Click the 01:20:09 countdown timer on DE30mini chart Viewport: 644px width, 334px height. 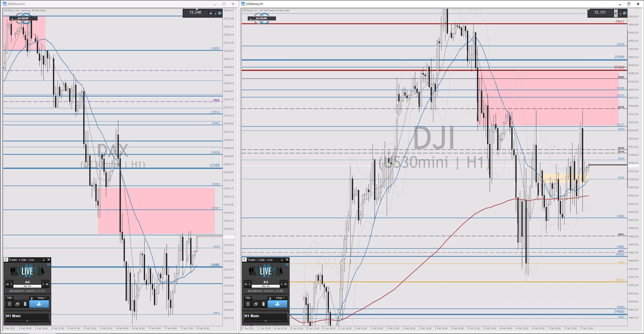[23, 18]
